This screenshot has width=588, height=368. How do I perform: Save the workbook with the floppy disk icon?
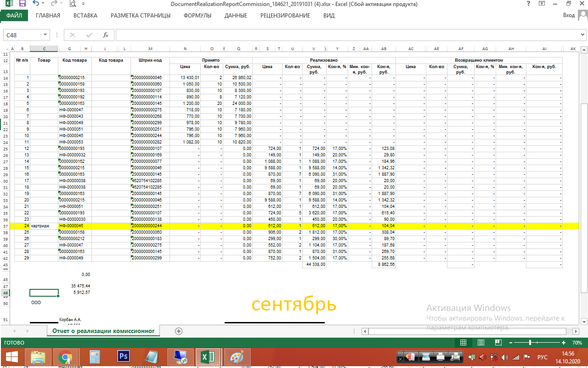tap(22, 4)
